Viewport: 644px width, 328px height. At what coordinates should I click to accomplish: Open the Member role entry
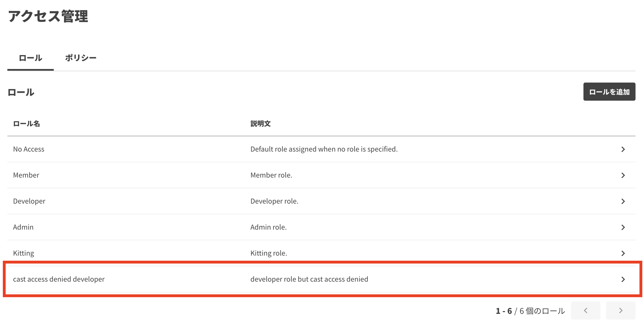point(26,175)
